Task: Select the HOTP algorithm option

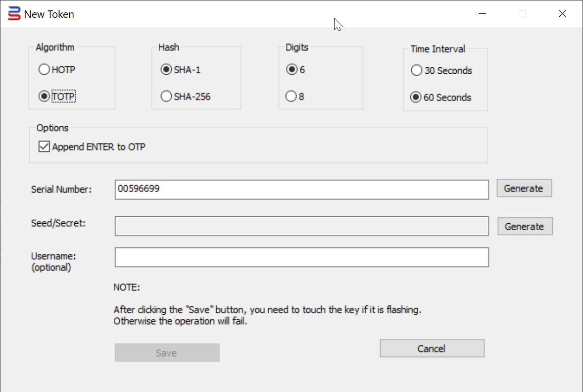Action: coord(44,70)
